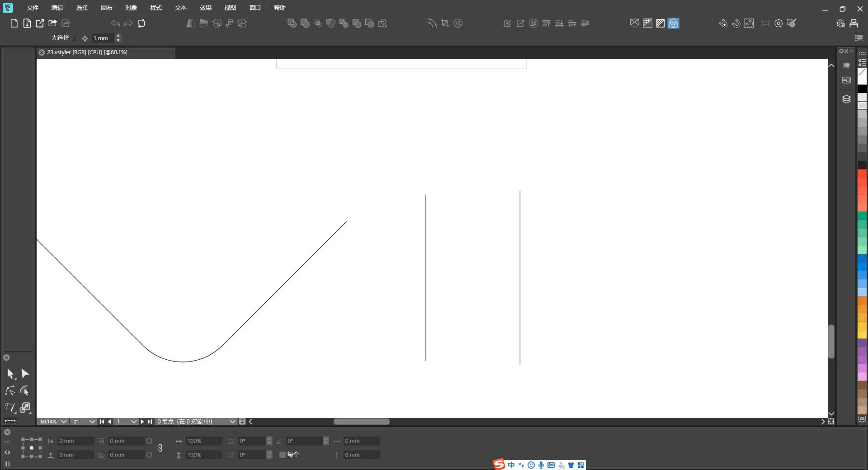Image resolution: width=868 pixels, height=470 pixels.
Task: Click the width scale 100% input field
Action: coord(204,441)
